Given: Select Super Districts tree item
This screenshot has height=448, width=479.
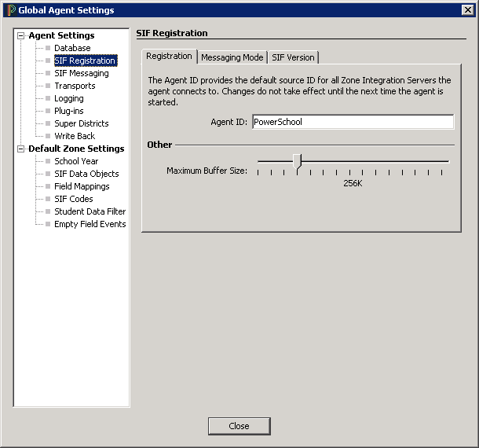Looking at the screenshot, I should coord(81,123).
